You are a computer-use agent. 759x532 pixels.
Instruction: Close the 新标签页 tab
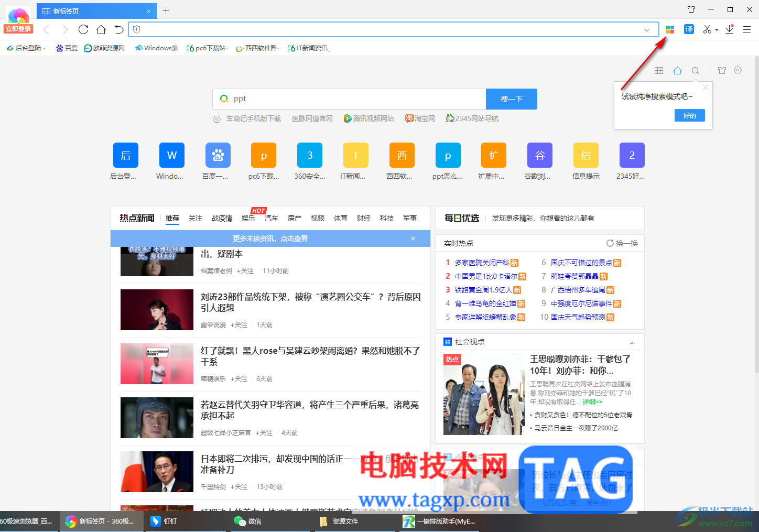[148, 11]
